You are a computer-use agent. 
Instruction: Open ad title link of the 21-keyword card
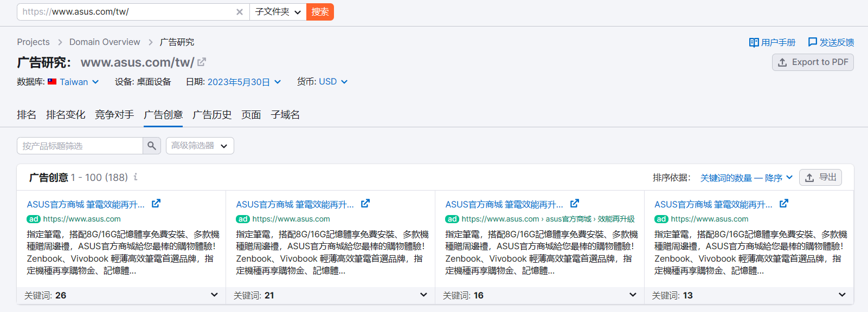pyautogui.click(x=295, y=204)
